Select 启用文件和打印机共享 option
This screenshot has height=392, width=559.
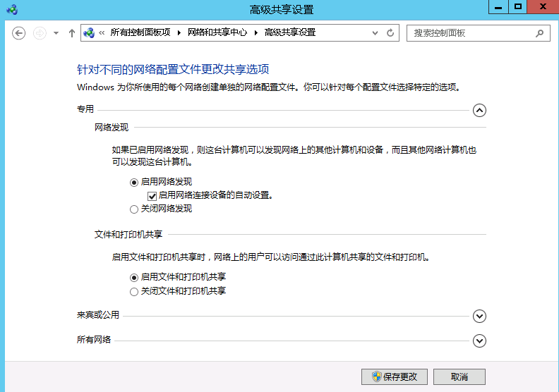tap(134, 278)
